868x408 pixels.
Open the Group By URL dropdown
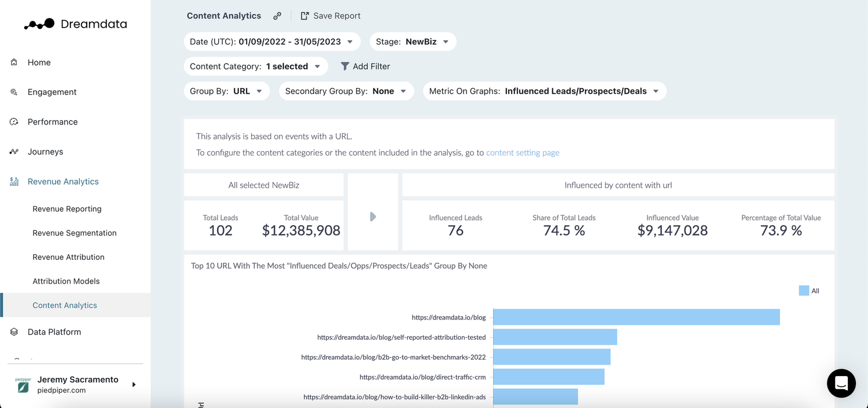click(227, 91)
